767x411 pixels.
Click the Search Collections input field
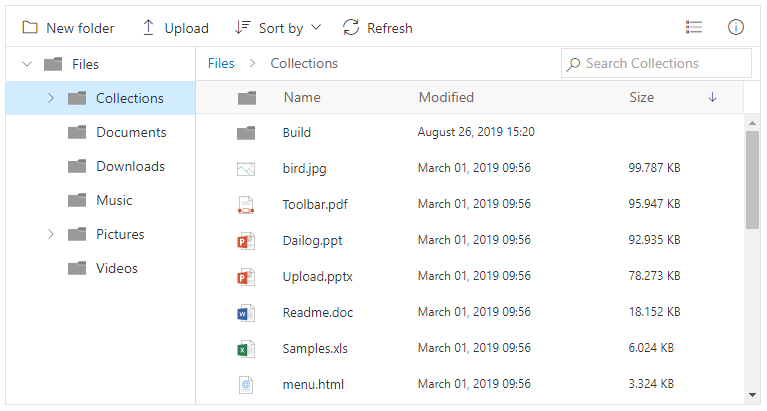click(x=664, y=64)
